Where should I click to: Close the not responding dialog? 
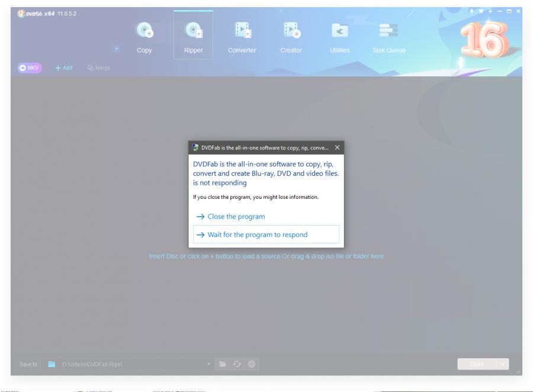[x=337, y=147]
